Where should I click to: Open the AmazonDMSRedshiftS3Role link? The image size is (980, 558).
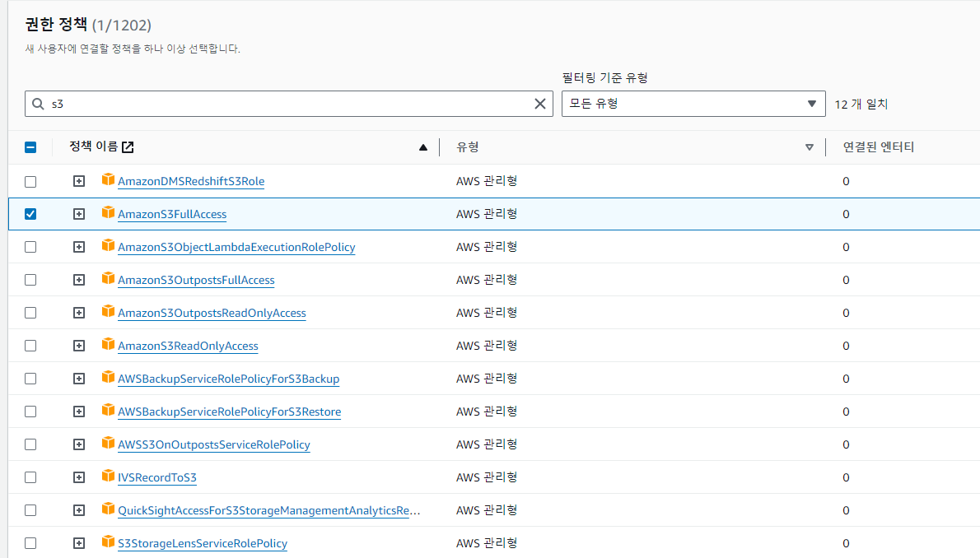coord(191,181)
